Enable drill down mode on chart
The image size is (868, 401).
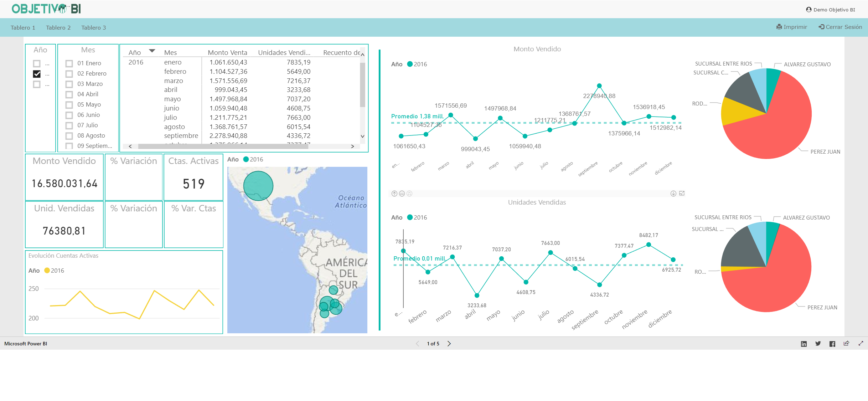[673, 194]
